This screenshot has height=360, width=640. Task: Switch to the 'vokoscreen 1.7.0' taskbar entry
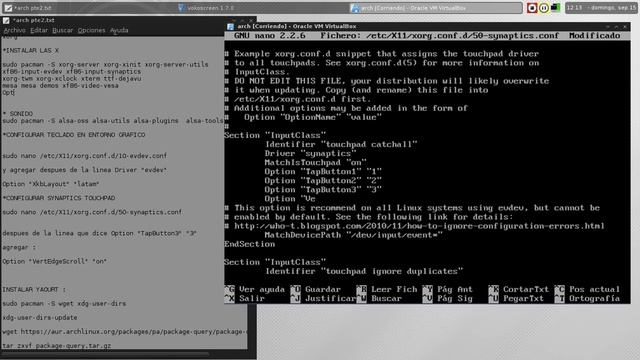(x=262, y=8)
